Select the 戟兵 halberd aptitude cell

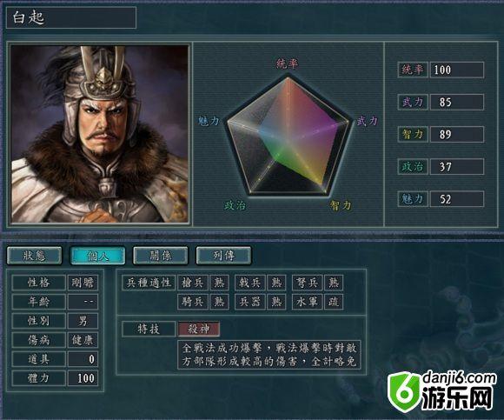pos(250,283)
